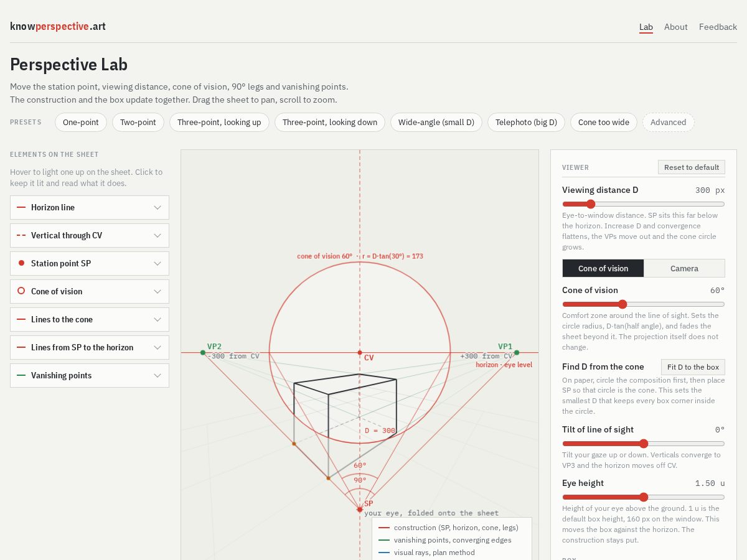
Task: Expand the Vertical through CV chevron
Action: coord(157,236)
